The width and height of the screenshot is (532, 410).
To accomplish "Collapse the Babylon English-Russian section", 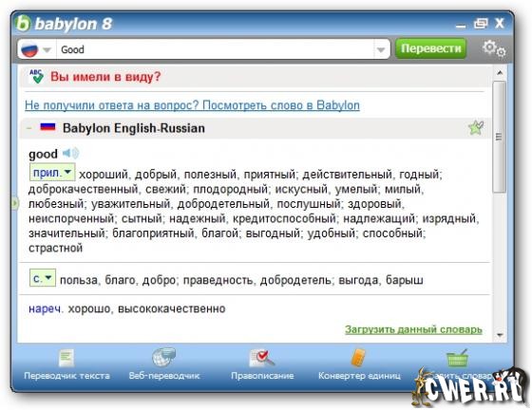I will 29,128.
